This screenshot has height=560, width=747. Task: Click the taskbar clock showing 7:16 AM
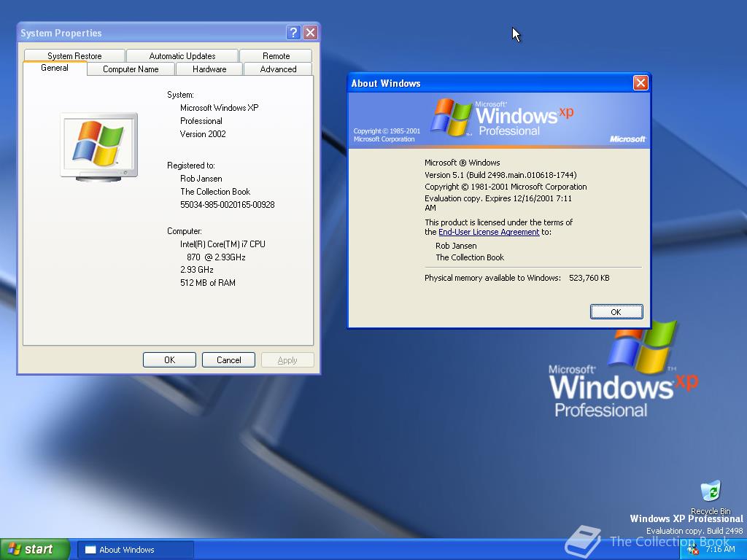pos(720,549)
